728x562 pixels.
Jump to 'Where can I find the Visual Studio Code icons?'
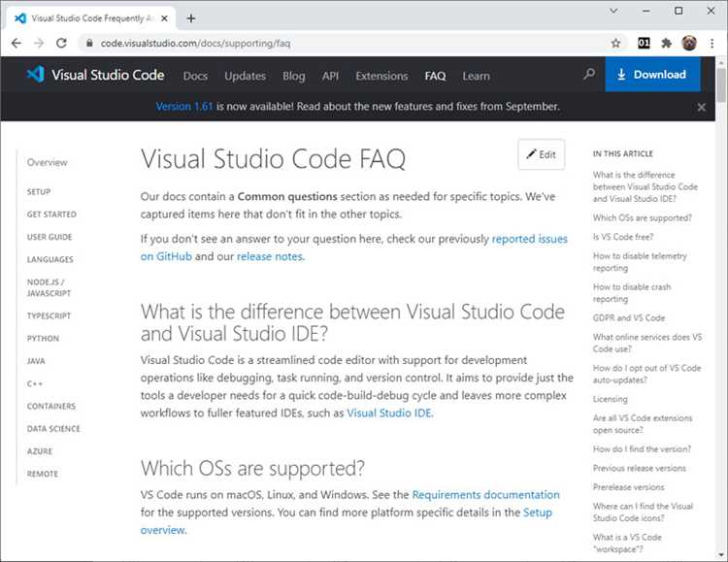tap(643, 512)
